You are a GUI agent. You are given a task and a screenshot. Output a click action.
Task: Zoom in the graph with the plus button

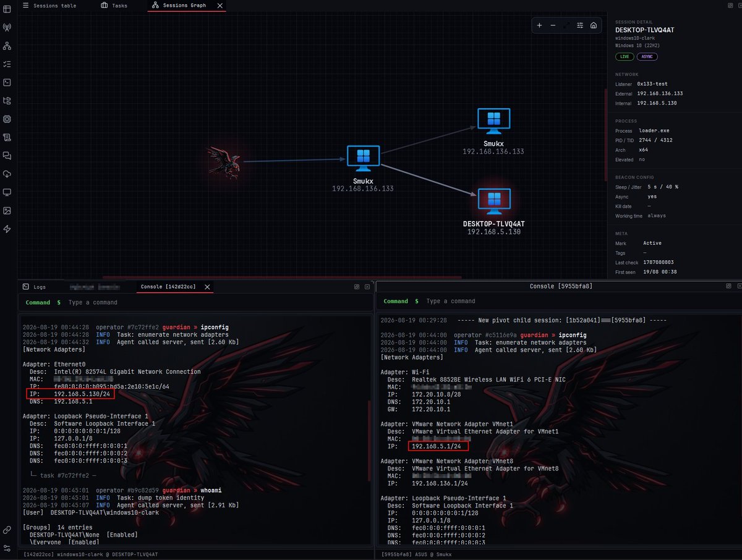[x=539, y=25]
